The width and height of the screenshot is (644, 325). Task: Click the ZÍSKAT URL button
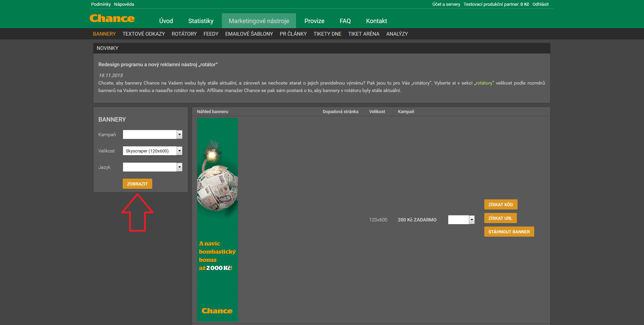(x=500, y=218)
